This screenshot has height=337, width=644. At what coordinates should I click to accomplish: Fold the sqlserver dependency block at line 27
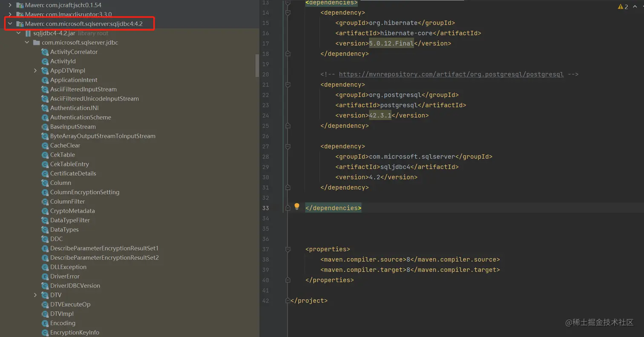(x=288, y=146)
